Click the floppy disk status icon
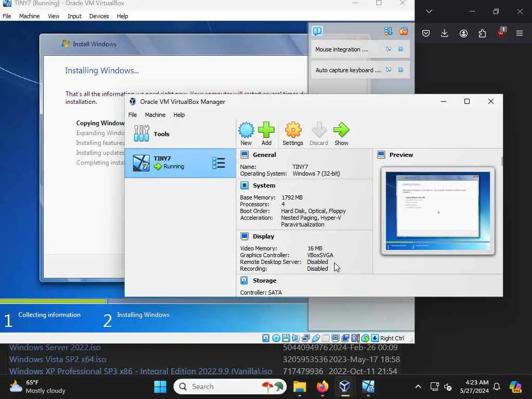 point(286,338)
